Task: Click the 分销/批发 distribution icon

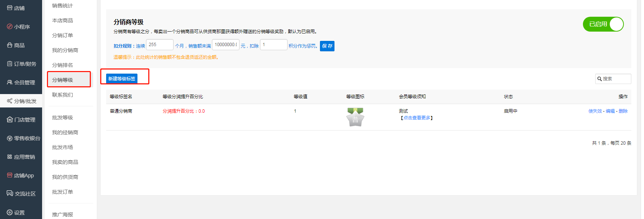Action: 10,101
